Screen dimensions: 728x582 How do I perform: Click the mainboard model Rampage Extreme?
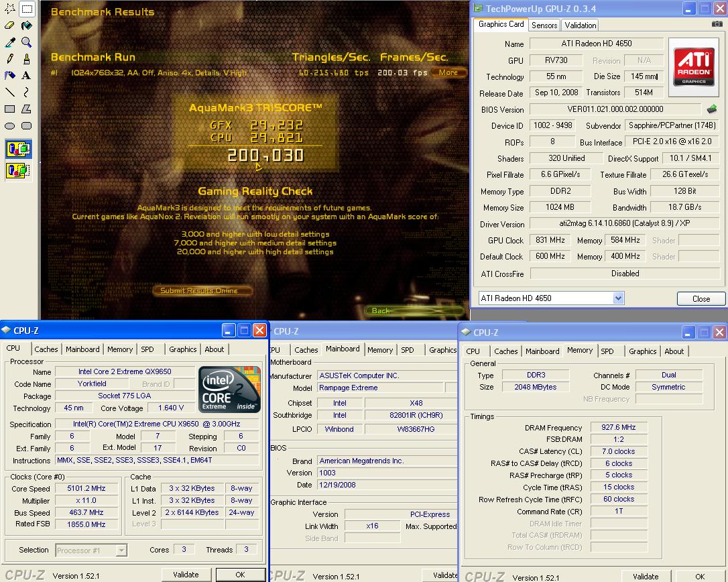point(380,388)
